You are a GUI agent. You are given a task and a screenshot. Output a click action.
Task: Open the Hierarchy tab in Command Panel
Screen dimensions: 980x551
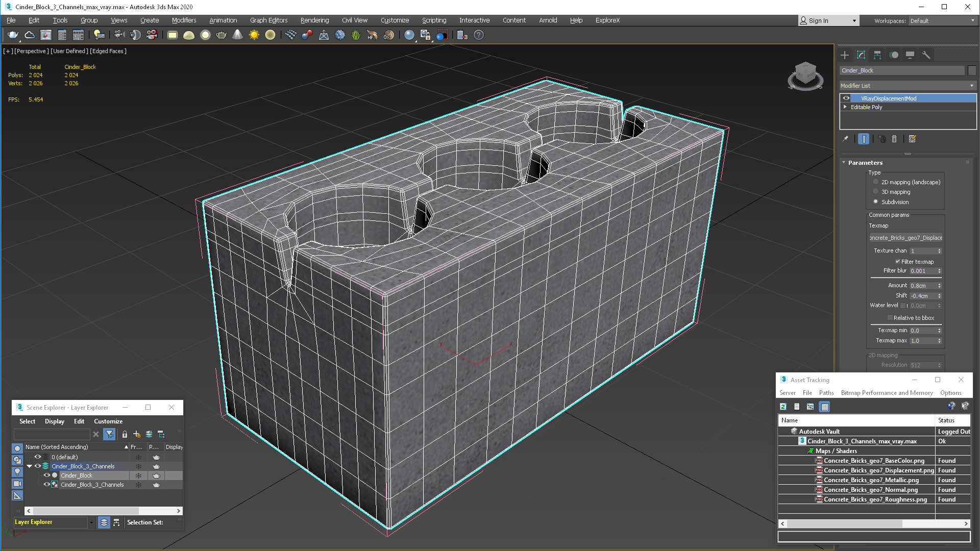(x=877, y=55)
